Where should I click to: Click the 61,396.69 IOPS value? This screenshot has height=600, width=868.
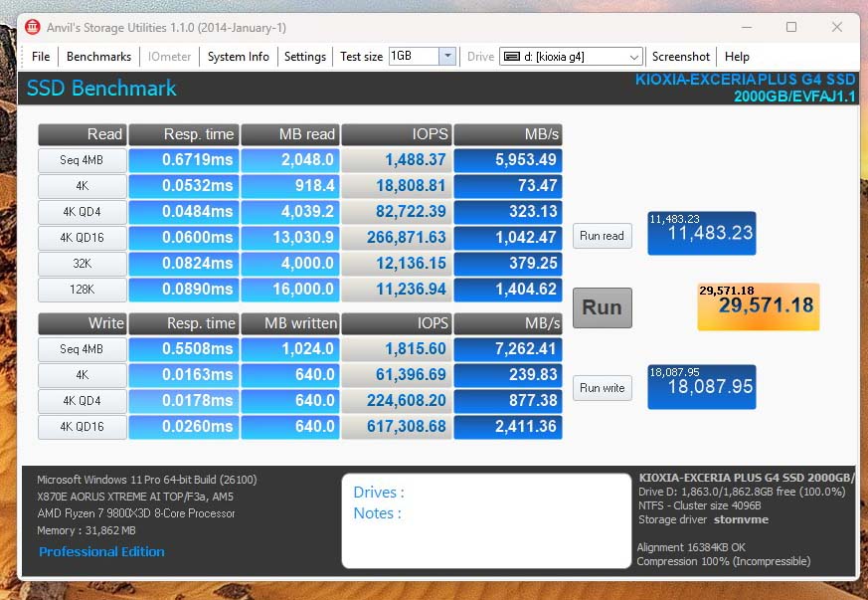coord(397,374)
